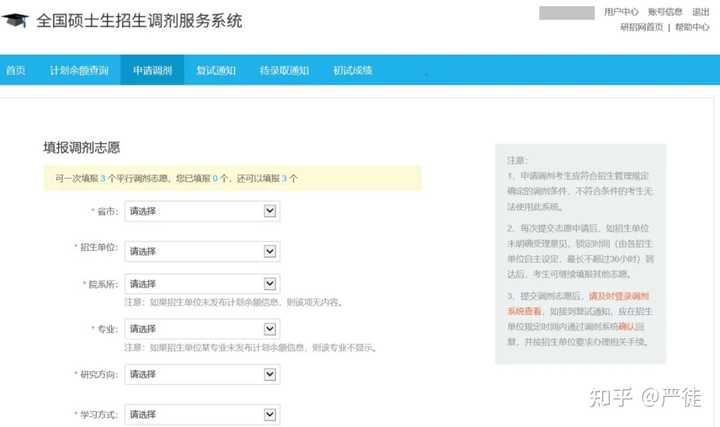Expand the 省市 dropdown

202,211
